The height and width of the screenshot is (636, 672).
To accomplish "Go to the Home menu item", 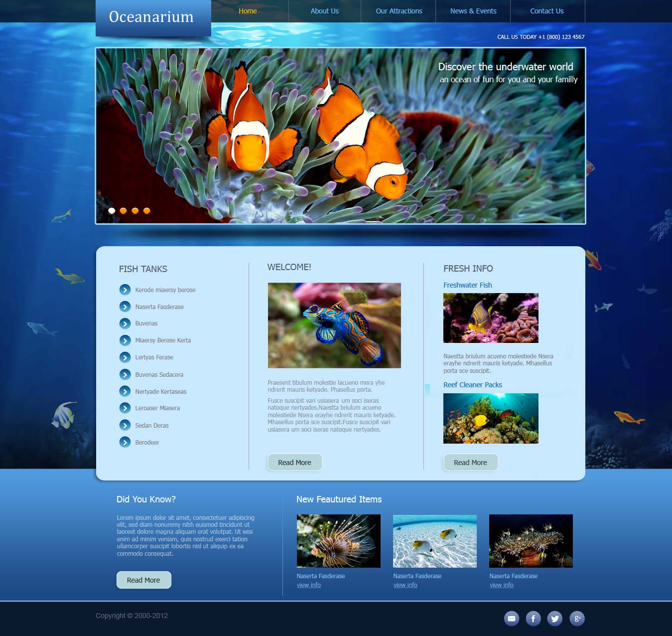I will [x=248, y=11].
